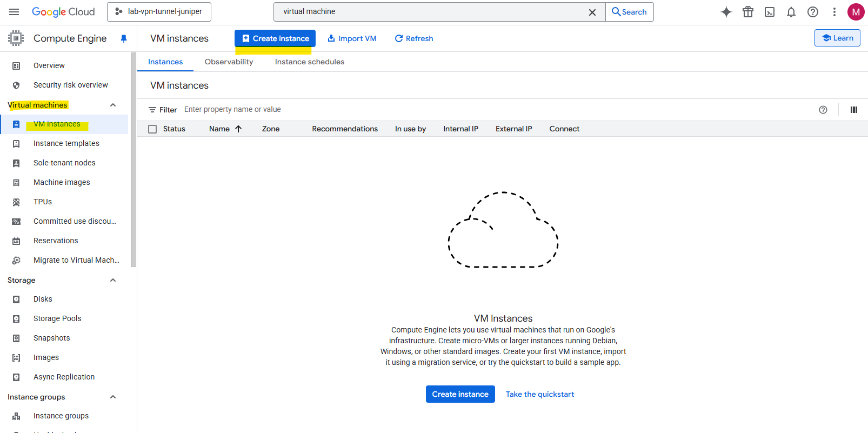Click the Machine images icon
This screenshot has width=868, height=433.
(x=16, y=182)
